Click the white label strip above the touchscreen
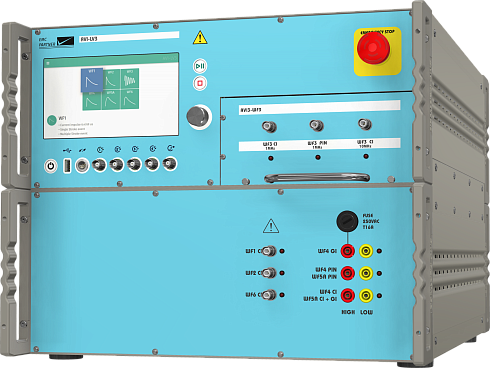This screenshot has height=368, width=490. [129, 37]
